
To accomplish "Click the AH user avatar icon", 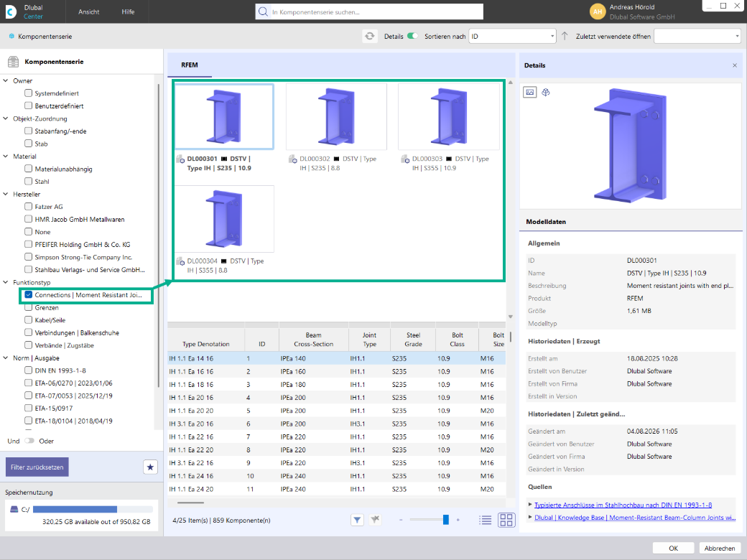I will coord(598,12).
